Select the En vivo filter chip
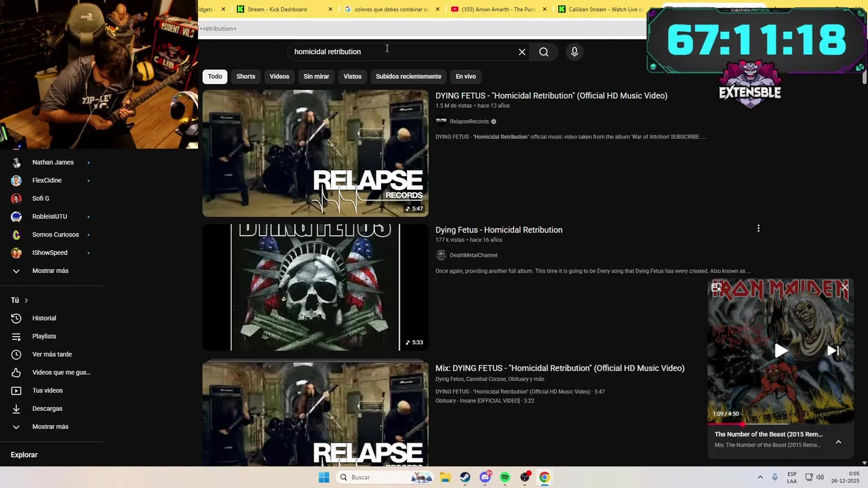The height and width of the screenshot is (488, 868). coord(465,77)
